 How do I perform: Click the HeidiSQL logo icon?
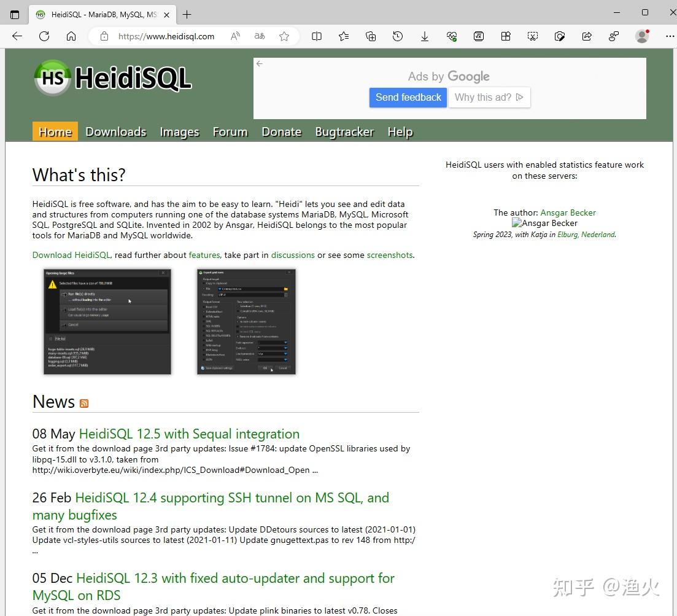(51, 77)
